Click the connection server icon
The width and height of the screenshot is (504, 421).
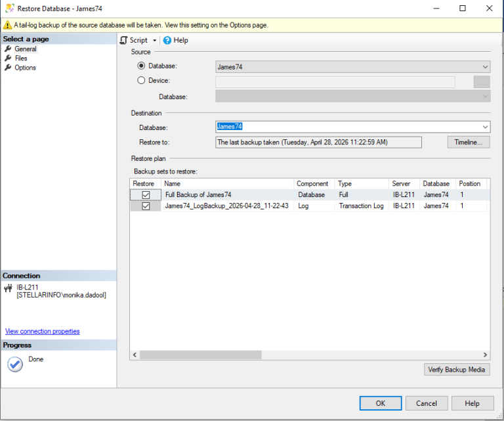8,288
